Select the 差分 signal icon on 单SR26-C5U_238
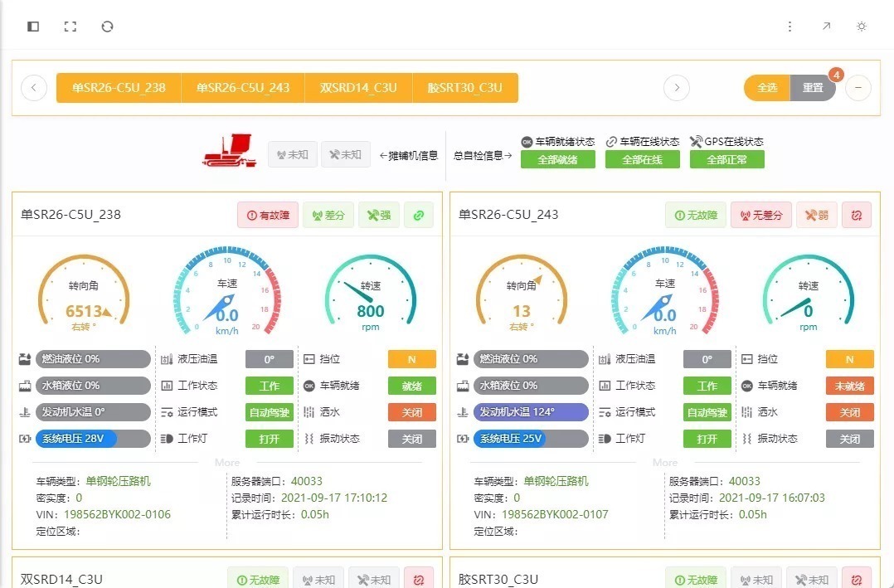 coord(329,215)
